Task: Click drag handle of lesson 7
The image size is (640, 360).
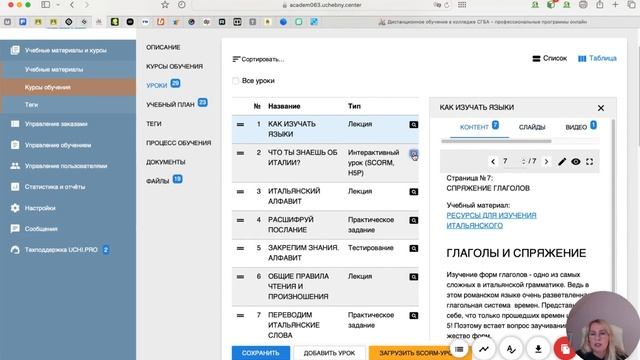Action: (240, 315)
